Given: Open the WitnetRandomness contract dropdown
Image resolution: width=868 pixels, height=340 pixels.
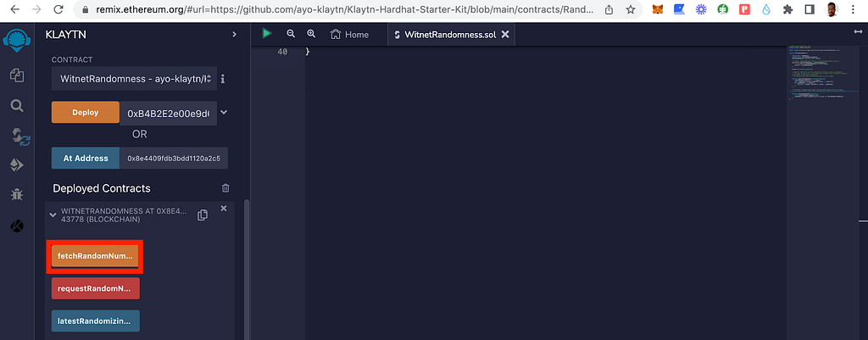Looking at the screenshot, I should point(133,79).
